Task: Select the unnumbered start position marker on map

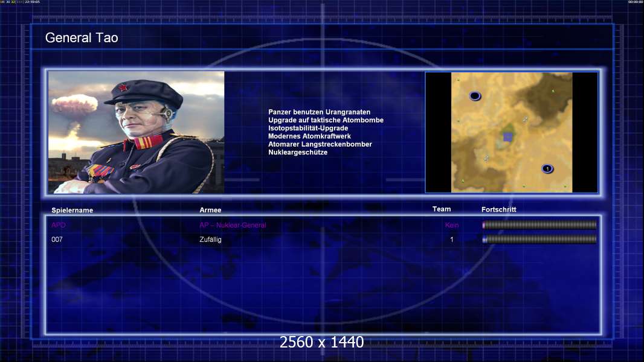Action: point(475,96)
